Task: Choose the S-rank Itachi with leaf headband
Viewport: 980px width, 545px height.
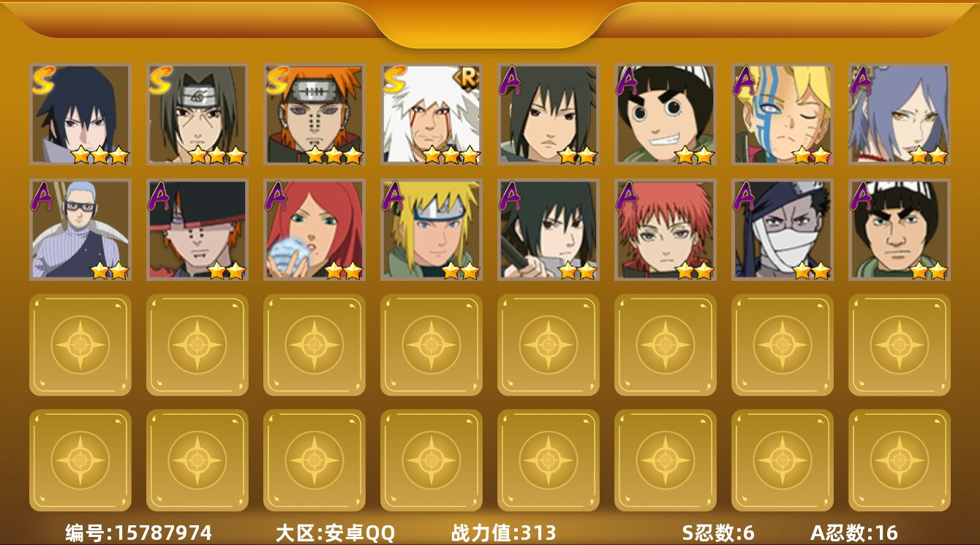Action: click(197, 114)
